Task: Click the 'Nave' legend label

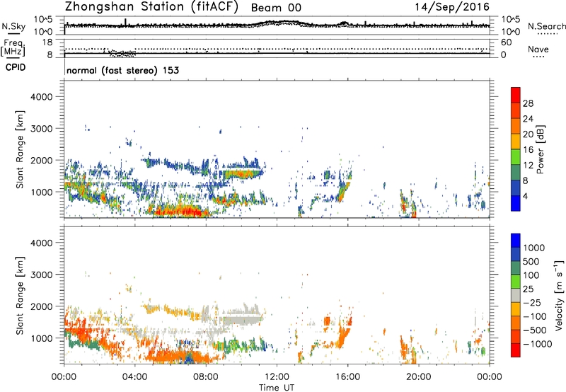Action: click(538, 50)
